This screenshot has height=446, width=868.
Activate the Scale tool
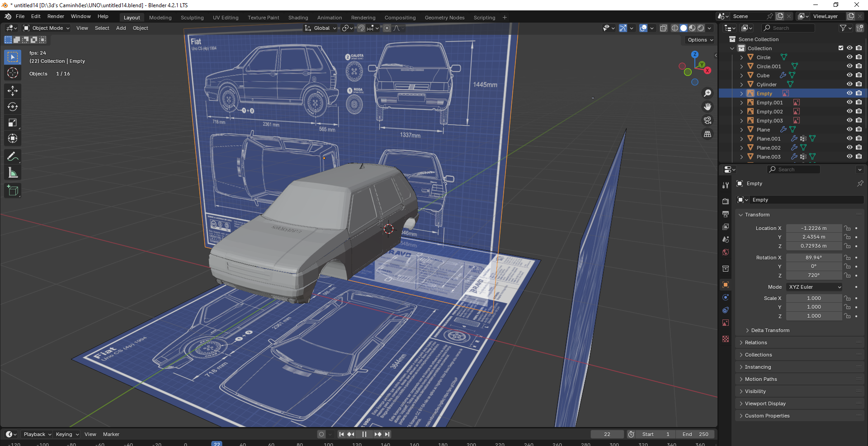(13, 122)
